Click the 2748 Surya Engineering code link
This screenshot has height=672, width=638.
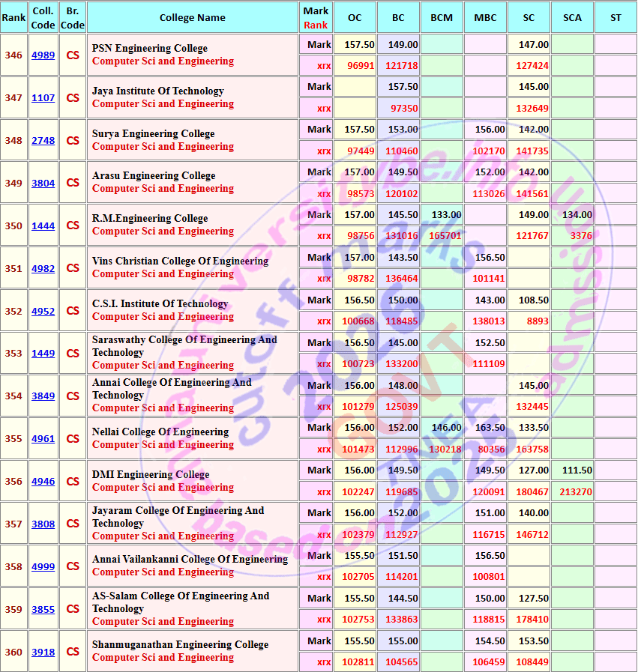43,141
